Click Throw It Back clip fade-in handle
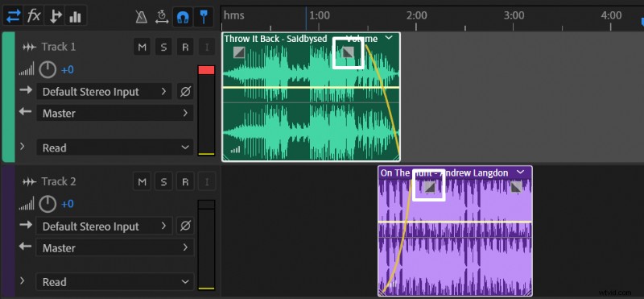The height and width of the screenshot is (299, 644). pyautogui.click(x=239, y=52)
